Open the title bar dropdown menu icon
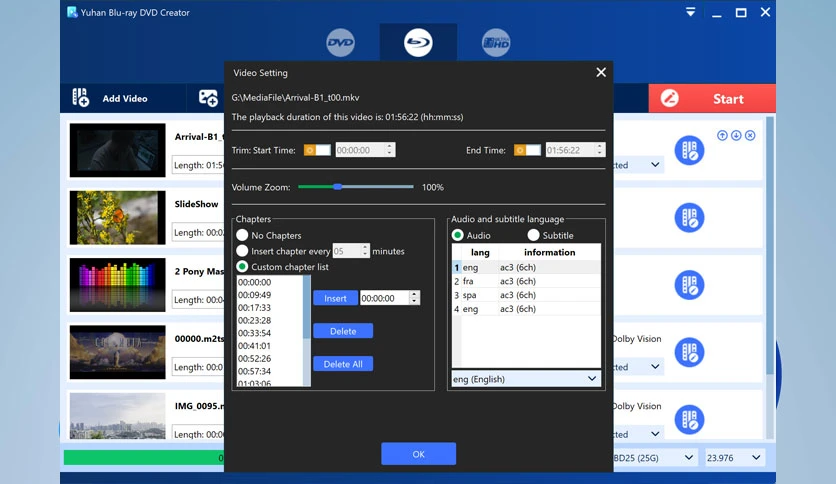This screenshot has height=484, width=836. pos(690,12)
